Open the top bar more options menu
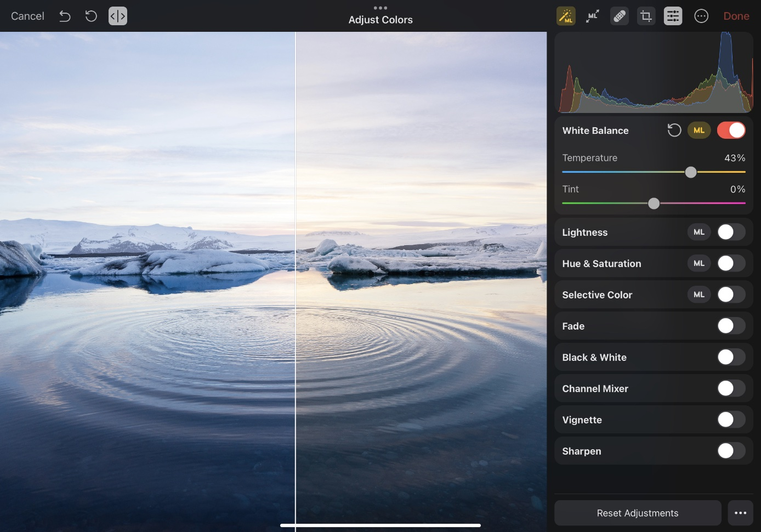Viewport: 761px width, 532px height. pos(701,16)
